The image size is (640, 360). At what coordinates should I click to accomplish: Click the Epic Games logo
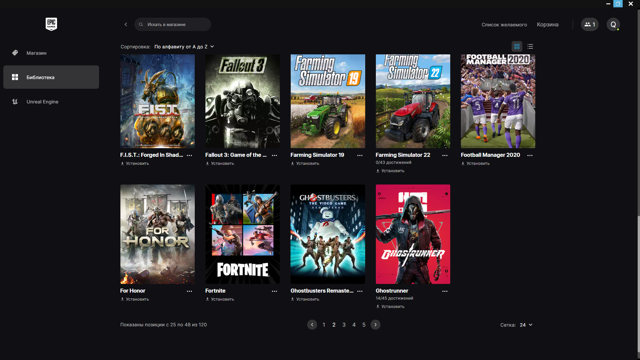coord(51,24)
